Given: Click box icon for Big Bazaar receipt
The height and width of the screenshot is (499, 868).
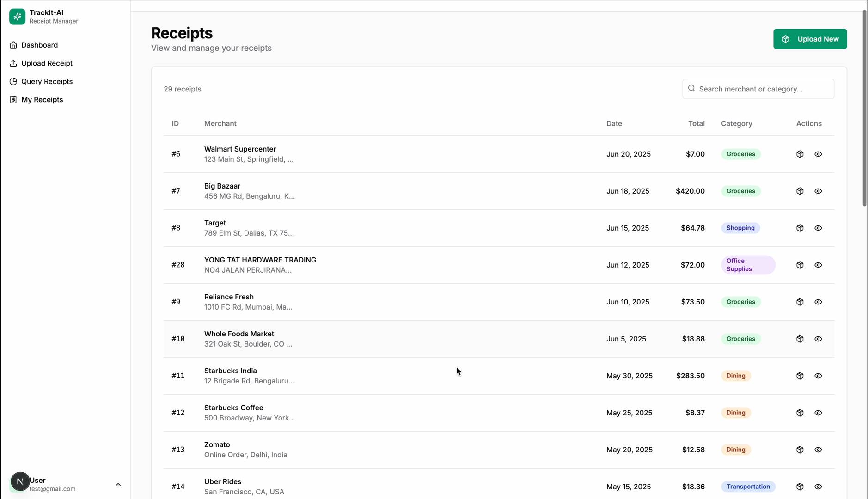Looking at the screenshot, I should click(800, 191).
